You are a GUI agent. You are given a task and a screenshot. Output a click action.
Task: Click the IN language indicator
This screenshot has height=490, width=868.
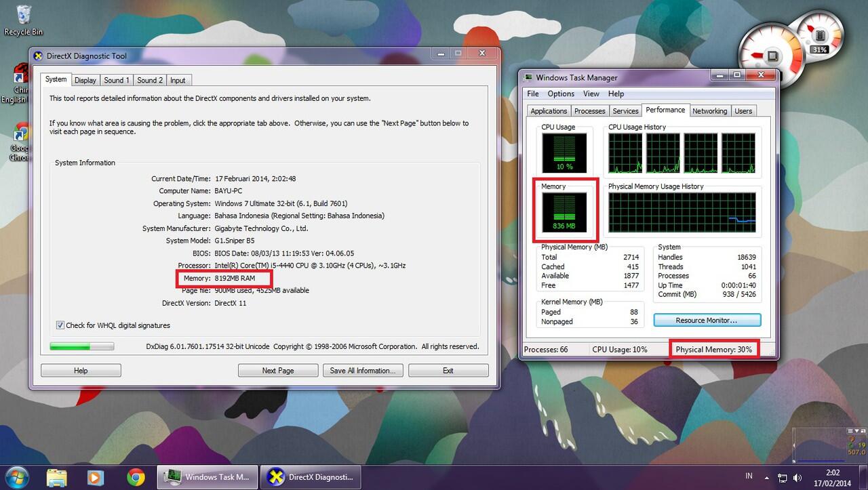pyautogui.click(x=749, y=477)
